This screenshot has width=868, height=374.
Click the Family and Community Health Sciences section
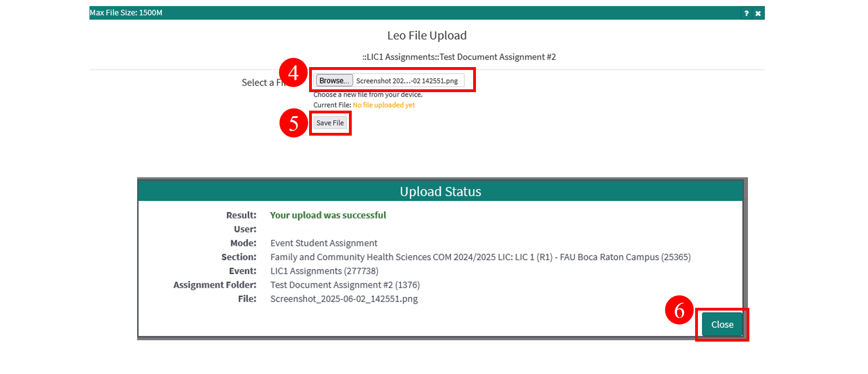[x=480, y=257]
